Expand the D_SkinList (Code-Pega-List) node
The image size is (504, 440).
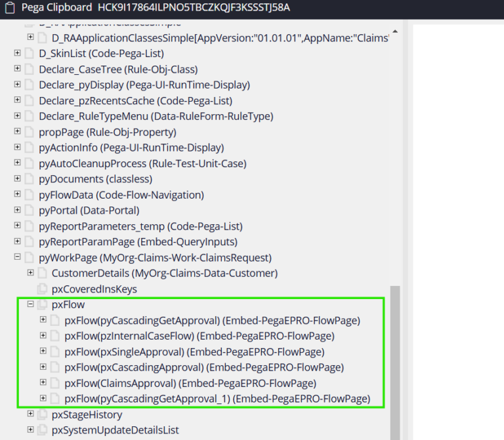coord(17,52)
